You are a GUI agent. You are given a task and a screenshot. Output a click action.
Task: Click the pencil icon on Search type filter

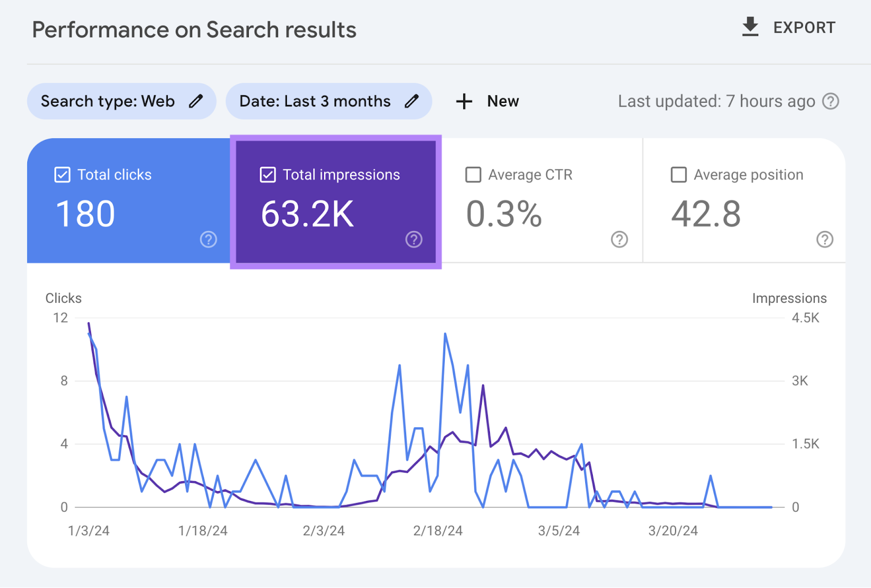(x=197, y=101)
